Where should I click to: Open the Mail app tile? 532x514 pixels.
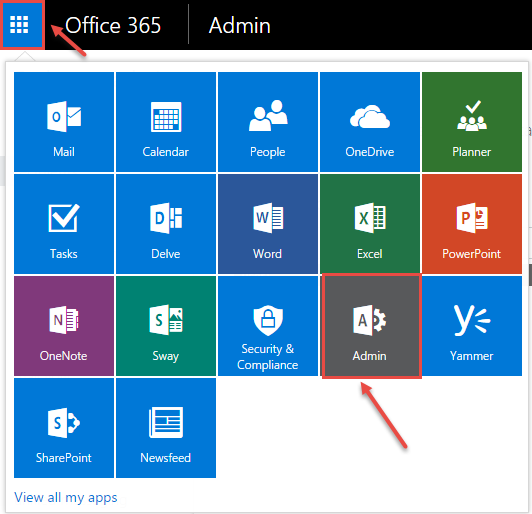(x=64, y=122)
